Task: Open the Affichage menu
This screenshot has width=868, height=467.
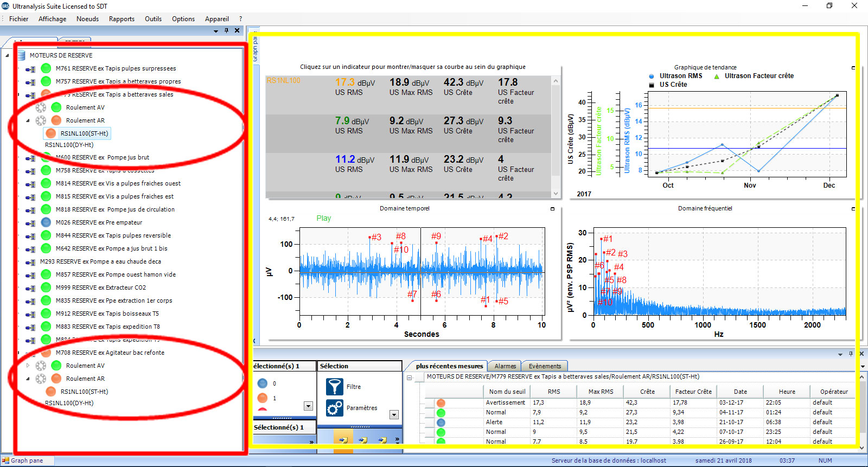Action: click(52, 19)
